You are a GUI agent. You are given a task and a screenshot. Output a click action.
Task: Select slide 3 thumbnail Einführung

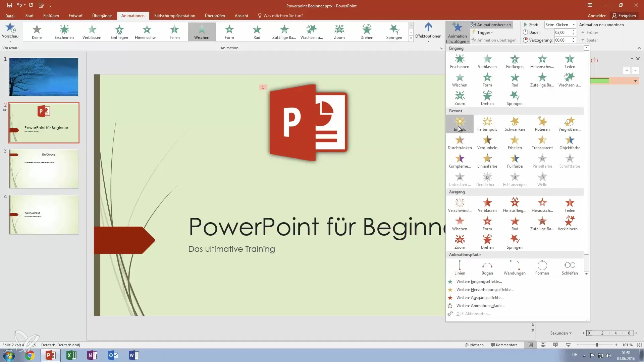[x=44, y=169]
